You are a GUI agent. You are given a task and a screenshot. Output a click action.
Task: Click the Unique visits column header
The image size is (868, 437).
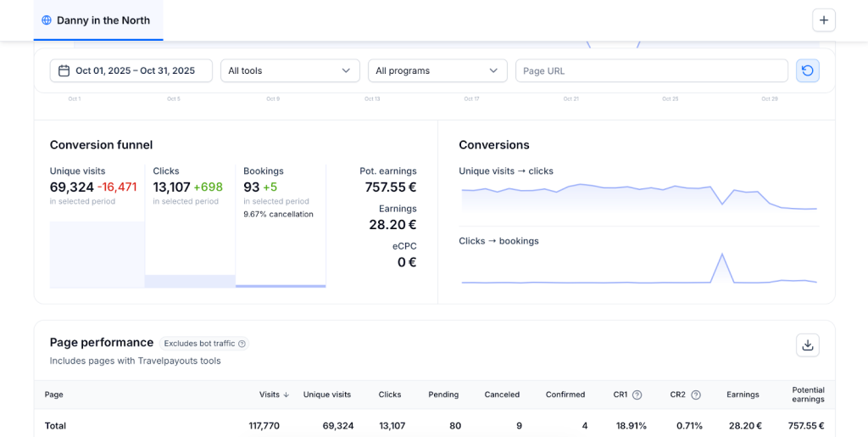pos(326,395)
